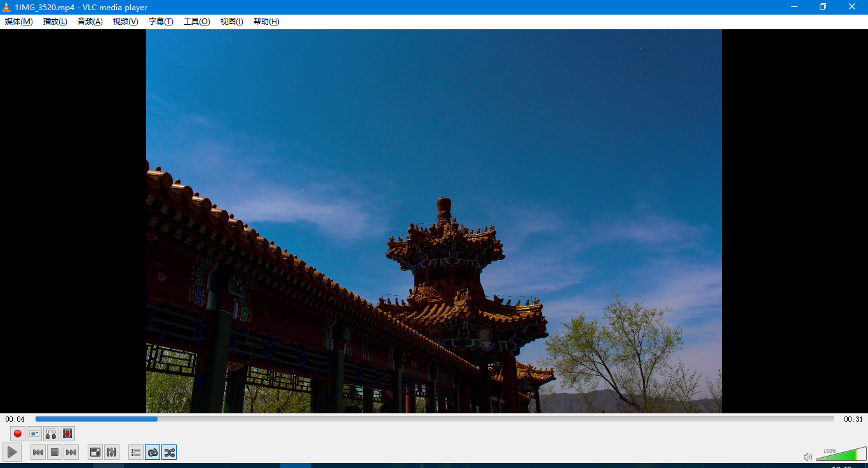Go to the previous media item
Viewport: 868px width, 468px height.
pyautogui.click(x=38, y=452)
